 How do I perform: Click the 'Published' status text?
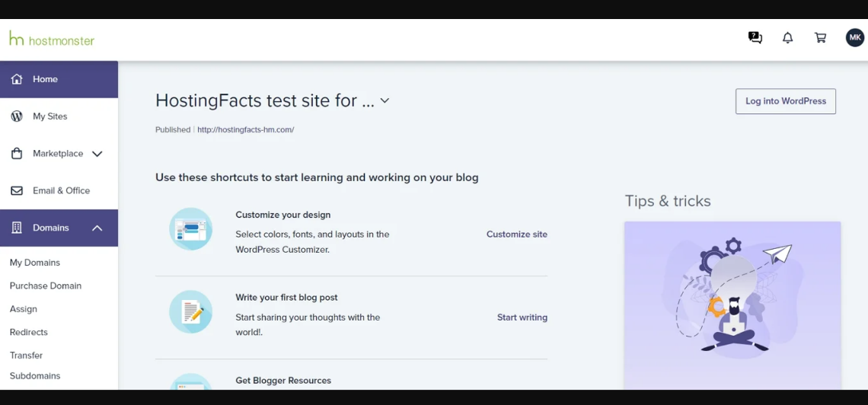pos(173,129)
